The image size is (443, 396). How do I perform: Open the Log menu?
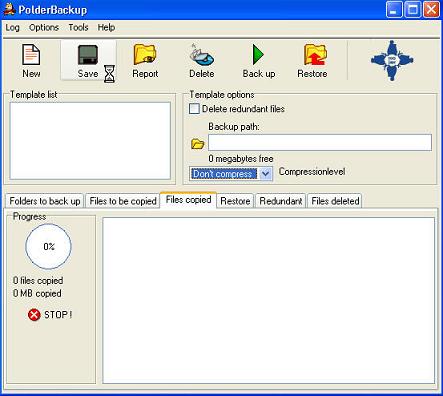point(12,27)
